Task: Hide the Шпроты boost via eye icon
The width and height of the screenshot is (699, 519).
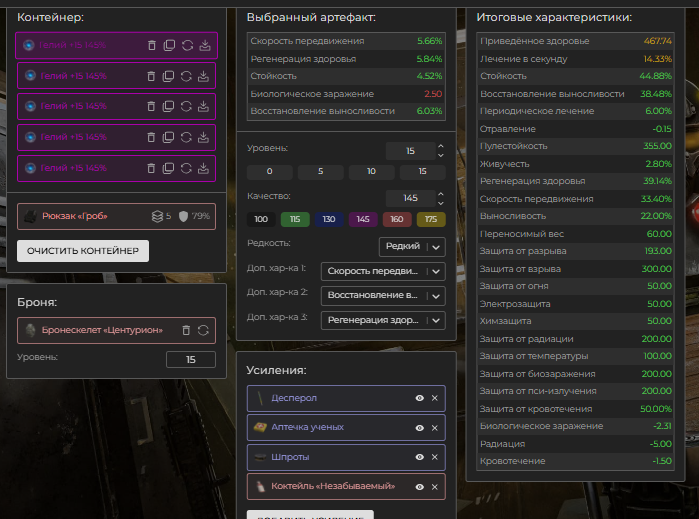Action: [420, 457]
